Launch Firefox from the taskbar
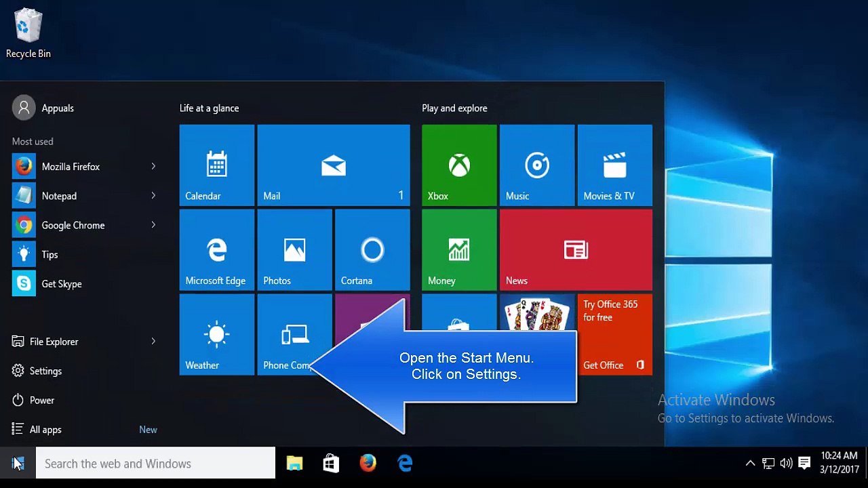The height and width of the screenshot is (488, 868). tap(368, 464)
